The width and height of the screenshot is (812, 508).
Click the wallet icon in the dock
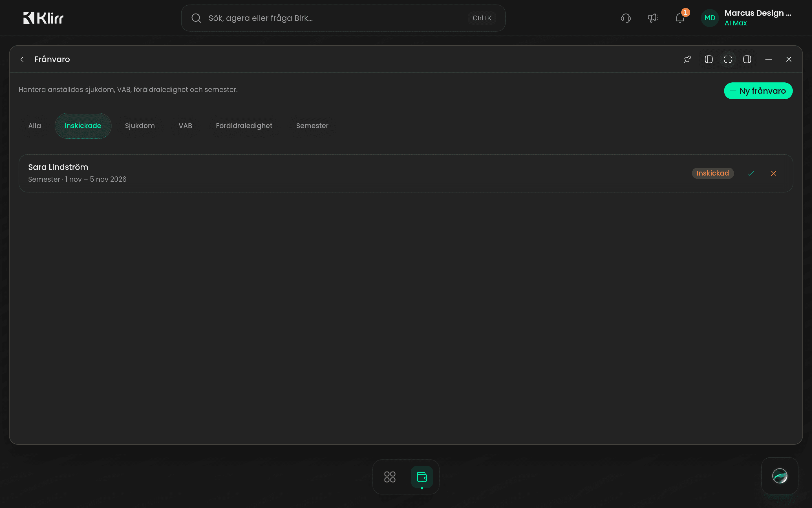pos(422,477)
